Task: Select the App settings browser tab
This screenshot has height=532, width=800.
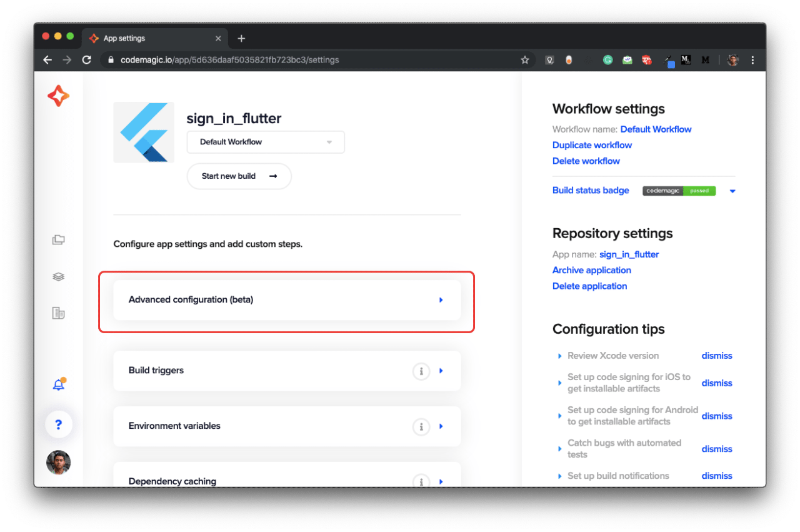Action: [154, 38]
